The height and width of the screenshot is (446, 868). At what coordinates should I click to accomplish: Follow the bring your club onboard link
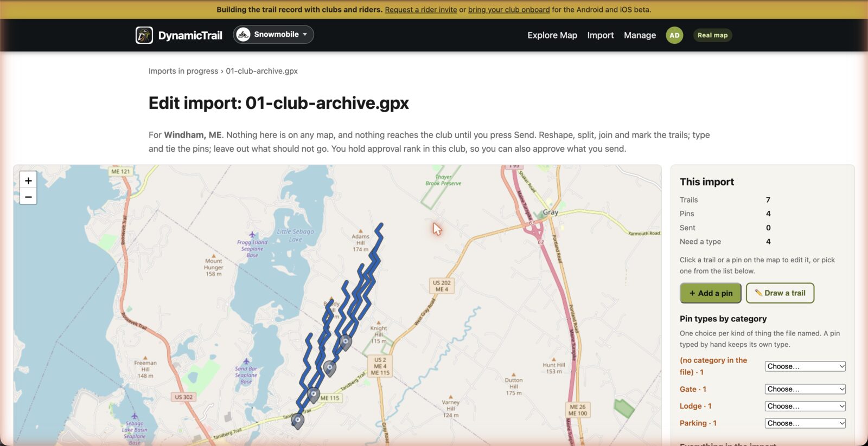pyautogui.click(x=509, y=10)
